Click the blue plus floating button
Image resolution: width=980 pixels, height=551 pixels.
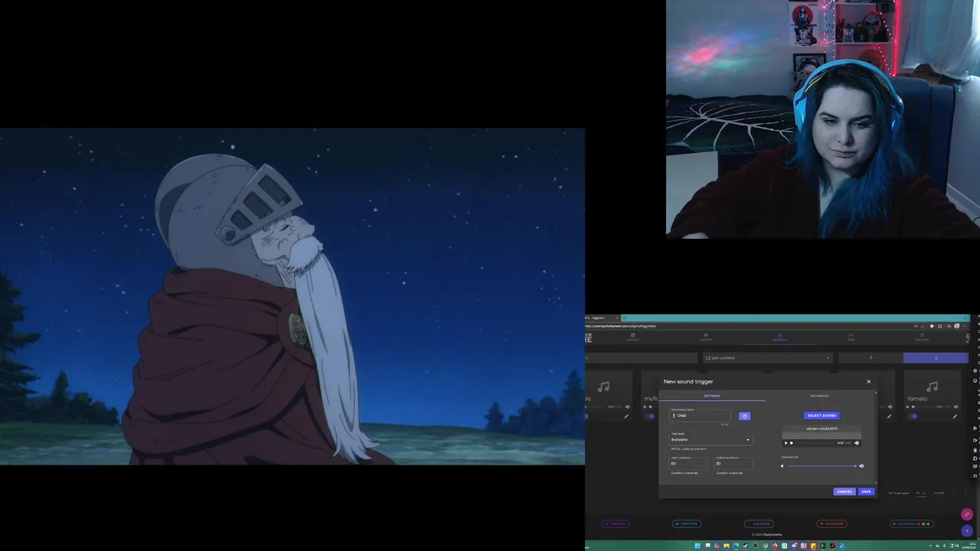(967, 530)
